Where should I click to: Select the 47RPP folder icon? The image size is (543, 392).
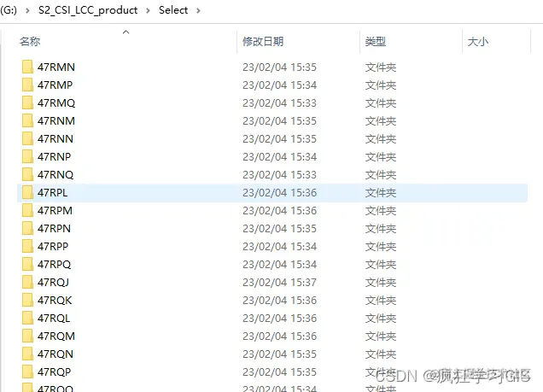coord(27,246)
